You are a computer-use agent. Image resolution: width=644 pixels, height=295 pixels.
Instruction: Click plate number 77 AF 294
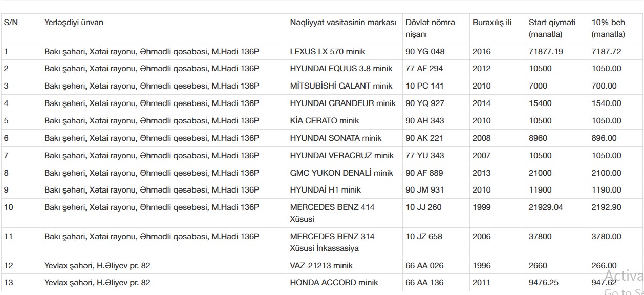424,69
